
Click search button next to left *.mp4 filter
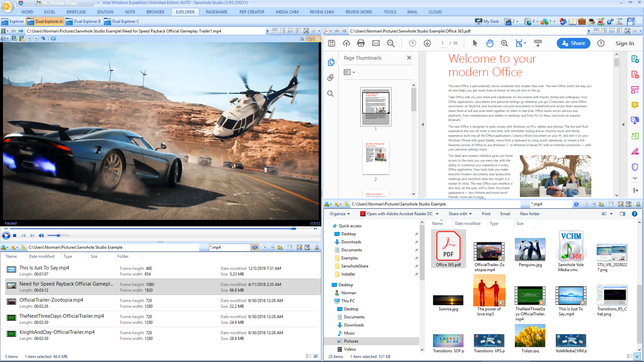(x=255, y=247)
